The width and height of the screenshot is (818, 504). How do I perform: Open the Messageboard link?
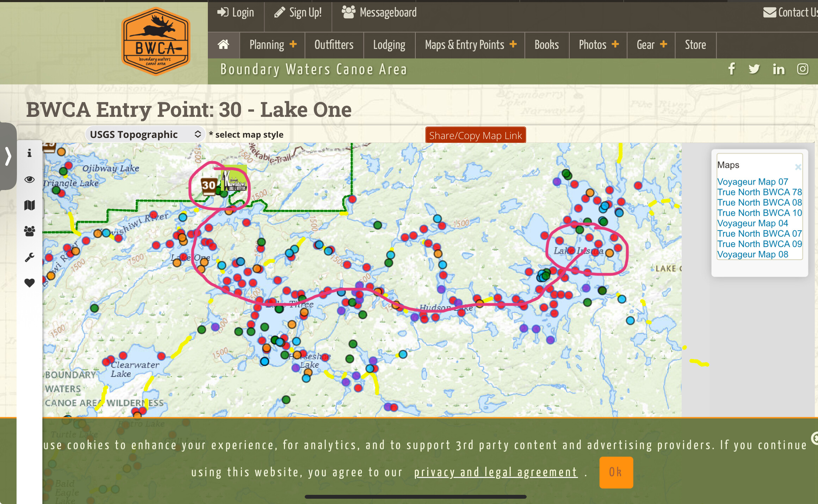[x=379, y=13]
